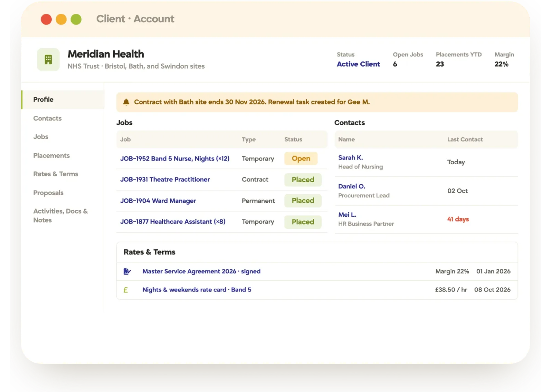Click the Type column header
This screenshot has height=392, width=551.
pyautogui.click(x=249, y=140)
